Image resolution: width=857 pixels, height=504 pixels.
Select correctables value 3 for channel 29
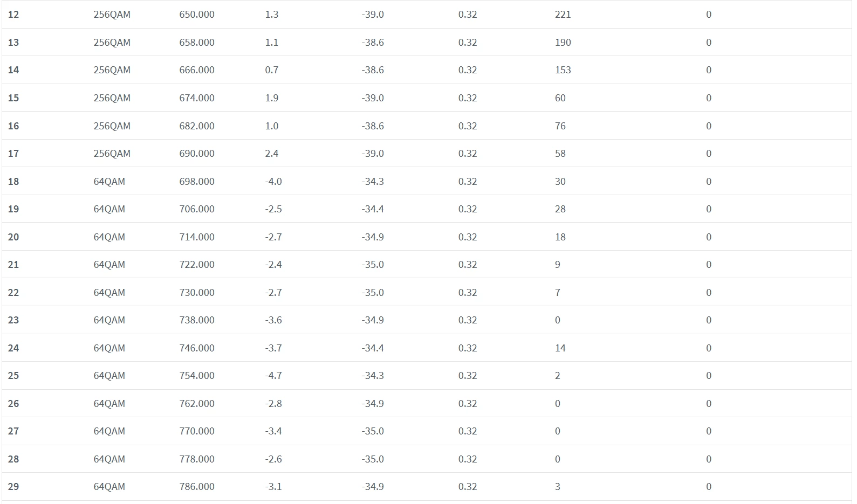coord(557,487)
